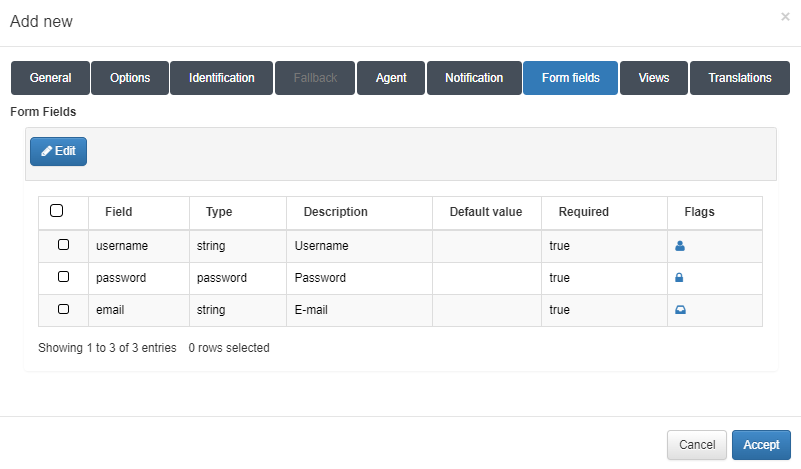Screen dimensions: 801x469
Task: Open the Agent tab
Action: (391, 78)
